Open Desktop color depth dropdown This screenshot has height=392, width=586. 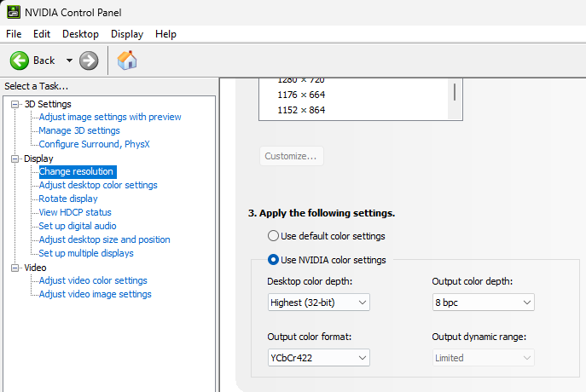pyautogui.click(x=318, y=303)
